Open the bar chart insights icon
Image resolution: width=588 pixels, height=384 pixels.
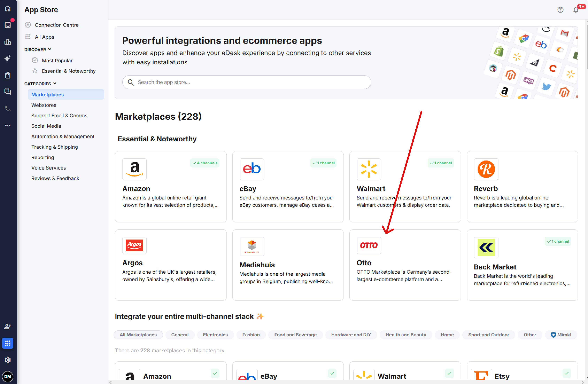(x=8, y=42)
